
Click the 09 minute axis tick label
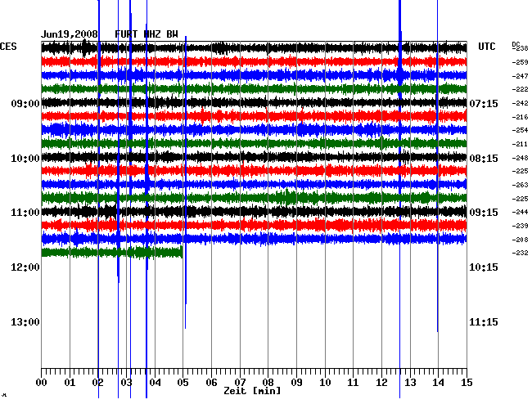tap(296, 383)
